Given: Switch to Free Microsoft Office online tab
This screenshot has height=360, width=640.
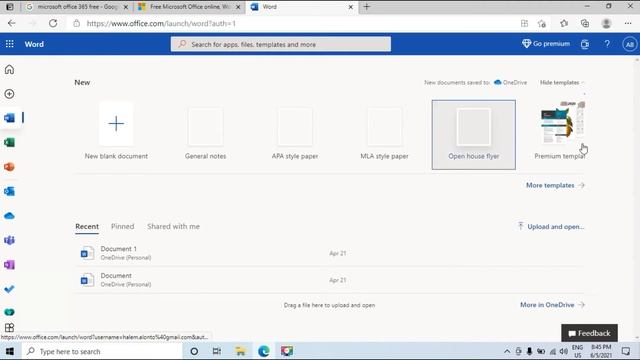Looking at the screenshot, I should point(189,7).
